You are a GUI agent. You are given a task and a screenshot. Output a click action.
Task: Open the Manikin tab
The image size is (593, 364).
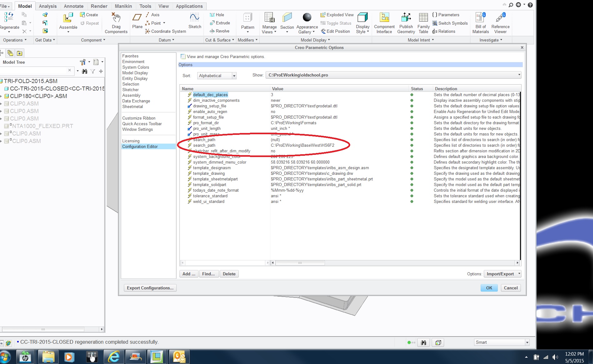click(x=123, y=6)
